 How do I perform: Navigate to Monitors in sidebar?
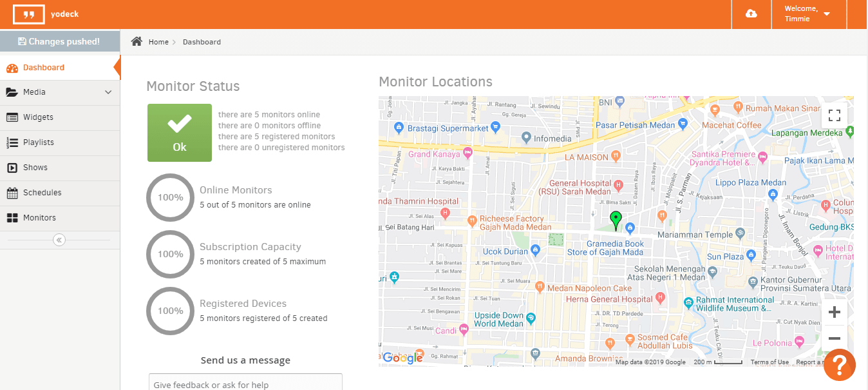click(x=39, y=218)
